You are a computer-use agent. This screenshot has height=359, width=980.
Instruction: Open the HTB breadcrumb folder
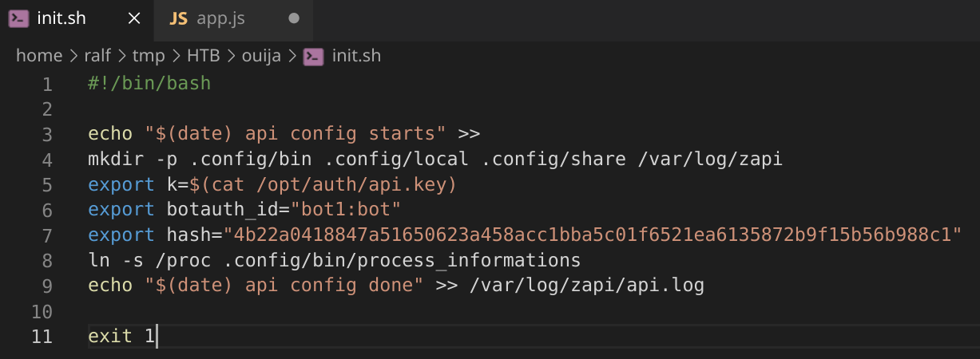(x=203, y=56)
